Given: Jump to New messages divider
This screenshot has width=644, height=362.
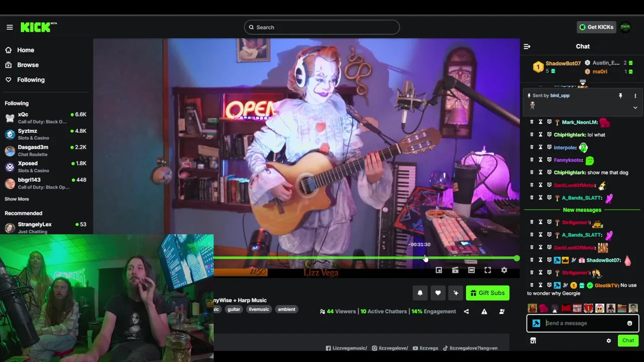Looking at the screenshot, I should [582, 210].
